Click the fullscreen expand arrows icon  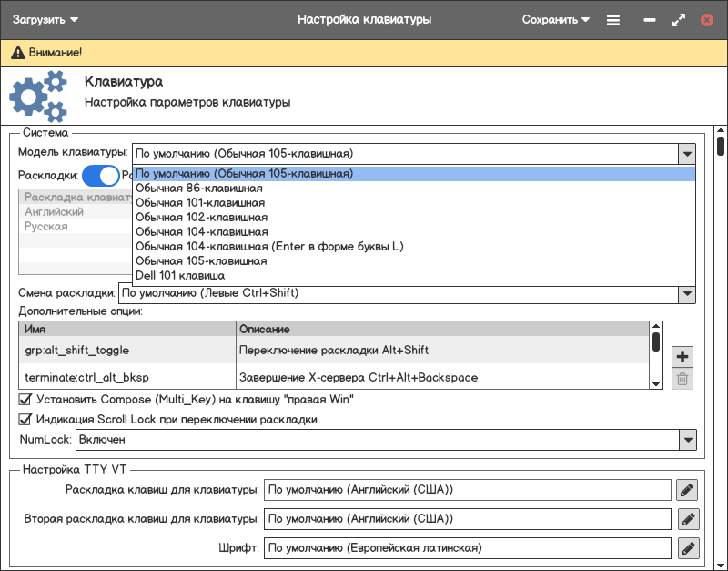click(678, 19)
